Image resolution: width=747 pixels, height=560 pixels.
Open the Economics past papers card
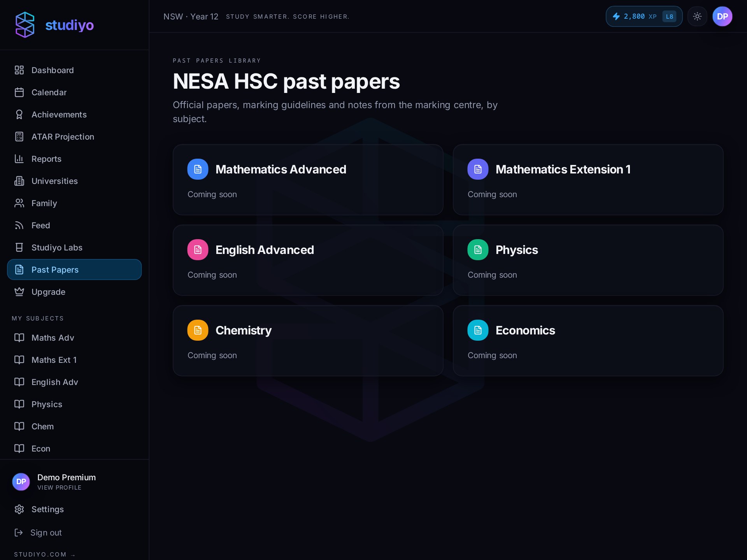[588, 341]
